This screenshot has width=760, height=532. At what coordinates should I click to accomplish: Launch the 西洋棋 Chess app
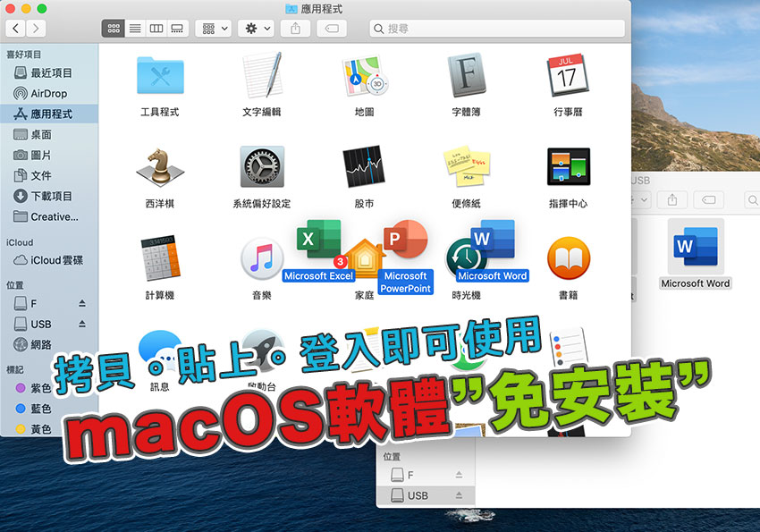pyautogui.click(x=160, y=167)
